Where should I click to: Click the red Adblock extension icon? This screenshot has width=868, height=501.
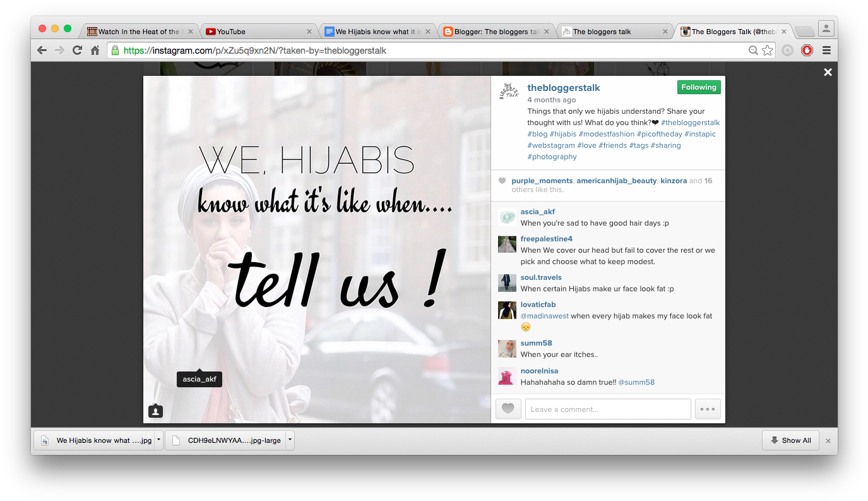pyautogui.click(x=807, y=51)
